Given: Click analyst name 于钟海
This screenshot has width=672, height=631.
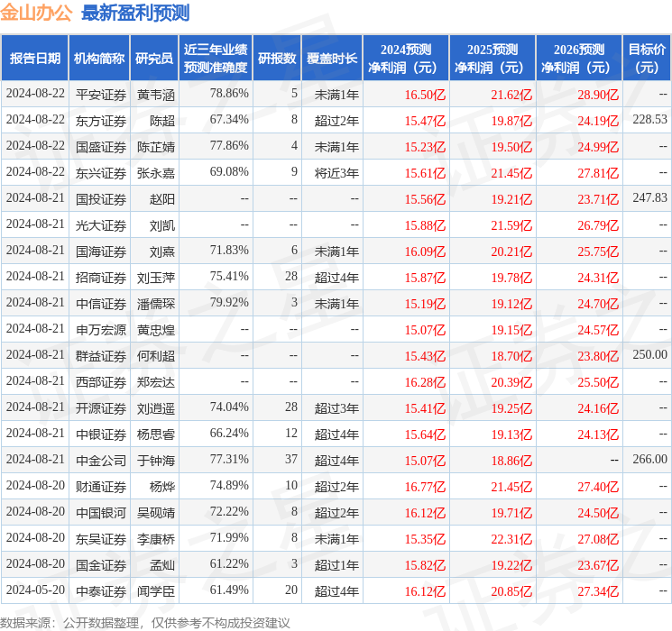Looking at the screenshot, I should click(x=156, y=461).
